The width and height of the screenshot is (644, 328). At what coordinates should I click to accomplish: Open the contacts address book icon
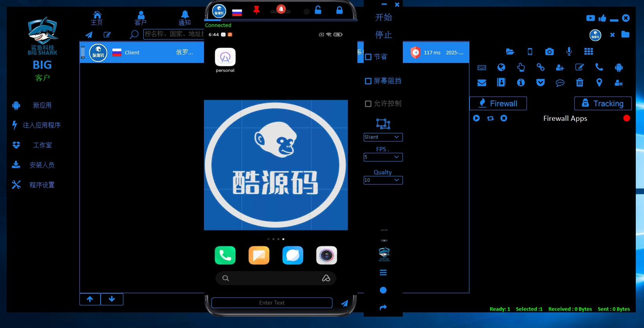pos(501,82)
